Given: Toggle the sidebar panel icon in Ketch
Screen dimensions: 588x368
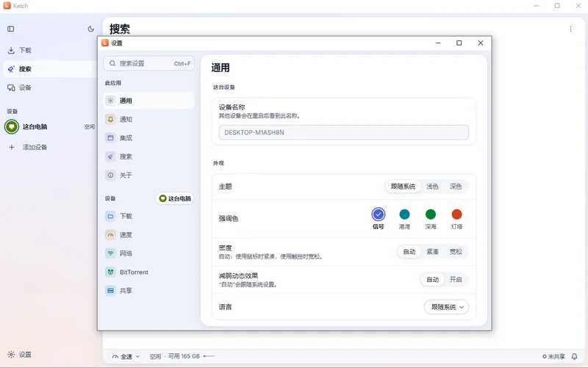Looking at the screenshot, I should click(11, 29).
